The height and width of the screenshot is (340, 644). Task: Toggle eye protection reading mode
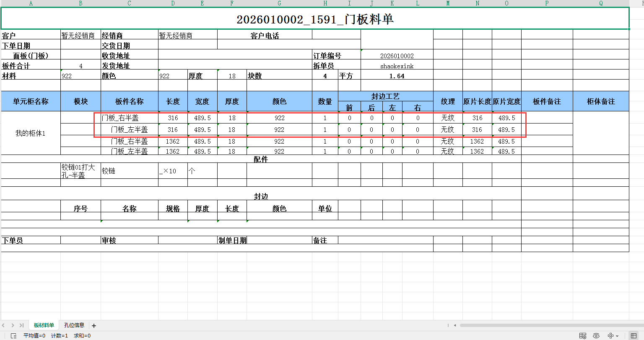pos(596,336)
